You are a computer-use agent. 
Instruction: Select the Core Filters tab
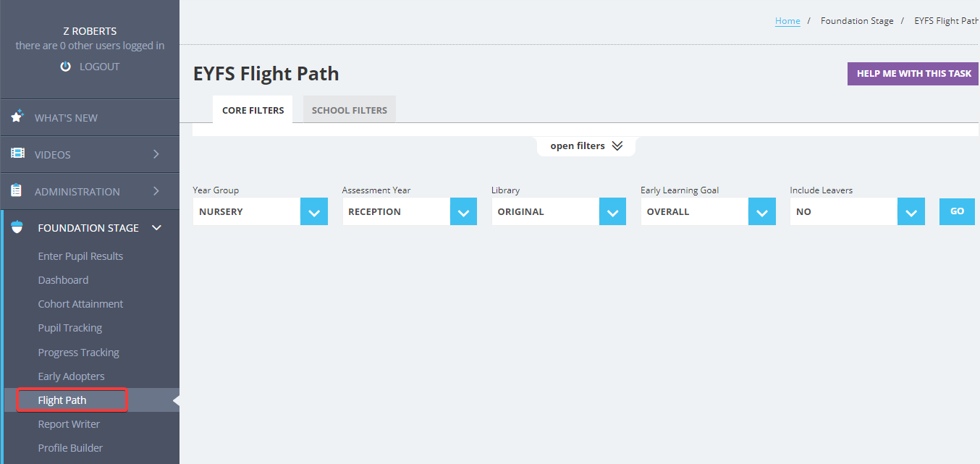click(x=253, y=110)
